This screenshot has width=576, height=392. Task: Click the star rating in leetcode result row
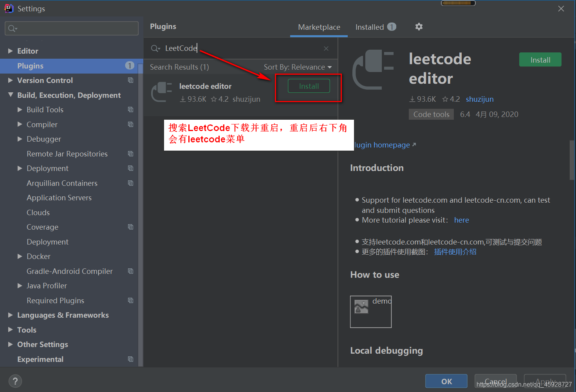220,99
